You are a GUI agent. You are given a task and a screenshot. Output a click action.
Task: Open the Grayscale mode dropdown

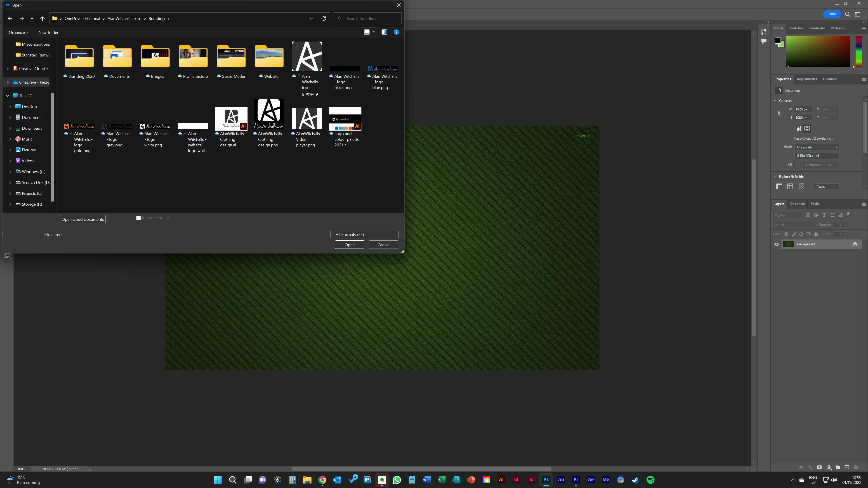point(817,147)
